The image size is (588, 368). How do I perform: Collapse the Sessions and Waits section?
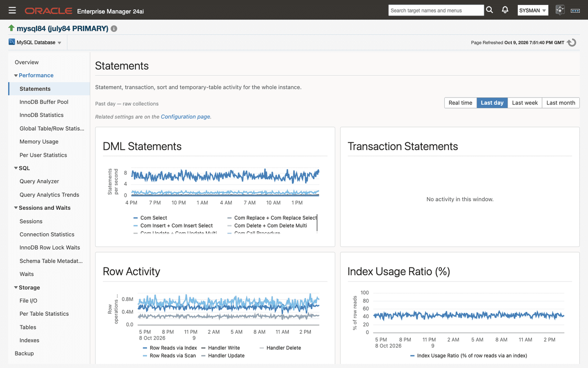16,208
